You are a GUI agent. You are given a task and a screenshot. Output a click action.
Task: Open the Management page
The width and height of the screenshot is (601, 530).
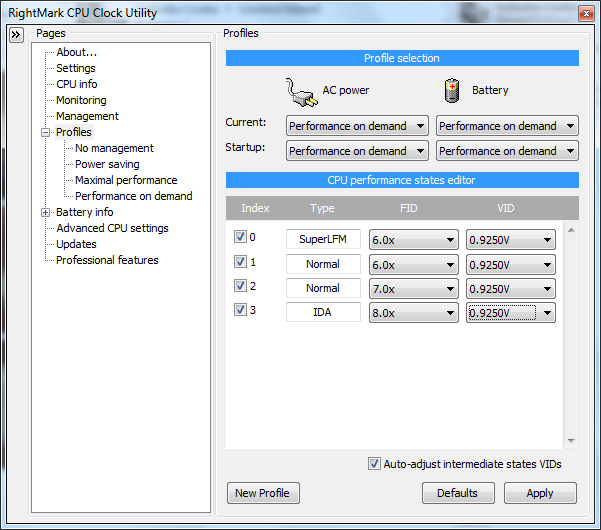tap(87, 116)
